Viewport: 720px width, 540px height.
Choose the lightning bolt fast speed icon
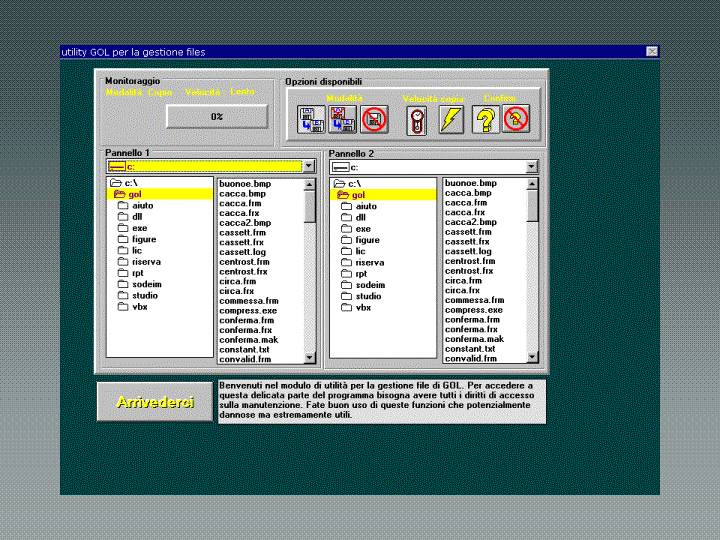point(449,121)
